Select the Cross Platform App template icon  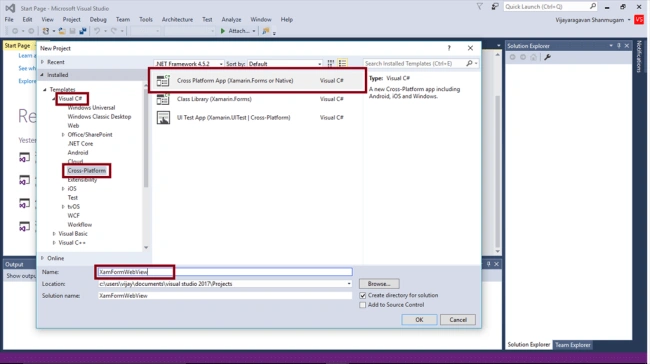pos(163,80)
